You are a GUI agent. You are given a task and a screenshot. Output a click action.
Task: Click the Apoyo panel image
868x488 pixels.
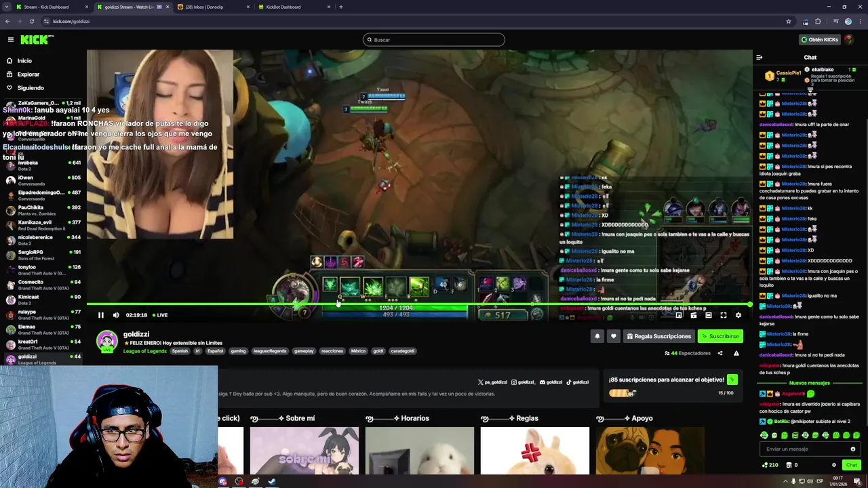[x=650, y=451]
